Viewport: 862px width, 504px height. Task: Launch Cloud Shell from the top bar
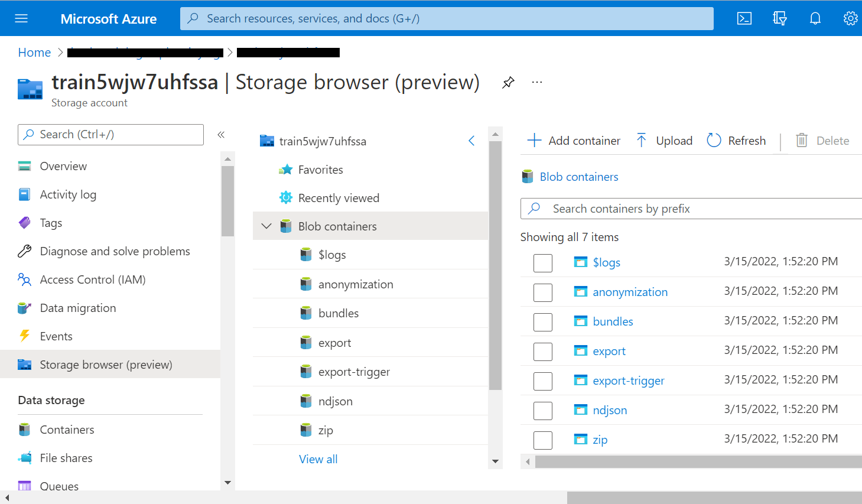coord(744,18)
